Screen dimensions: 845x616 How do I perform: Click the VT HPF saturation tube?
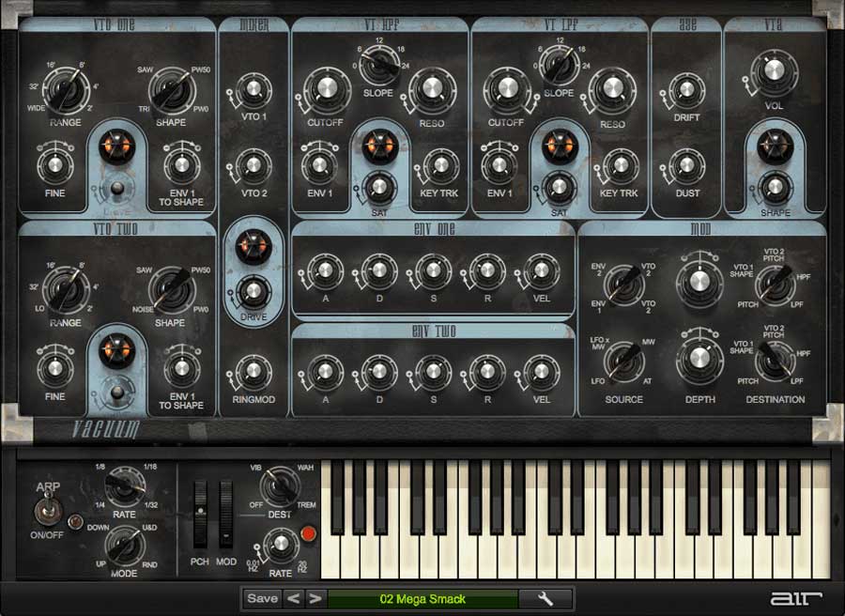pyautogui.click(x=380, y=146)
